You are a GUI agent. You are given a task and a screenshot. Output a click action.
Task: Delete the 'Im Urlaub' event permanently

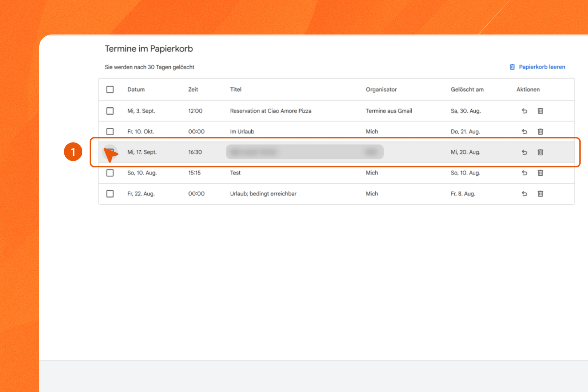540,132
